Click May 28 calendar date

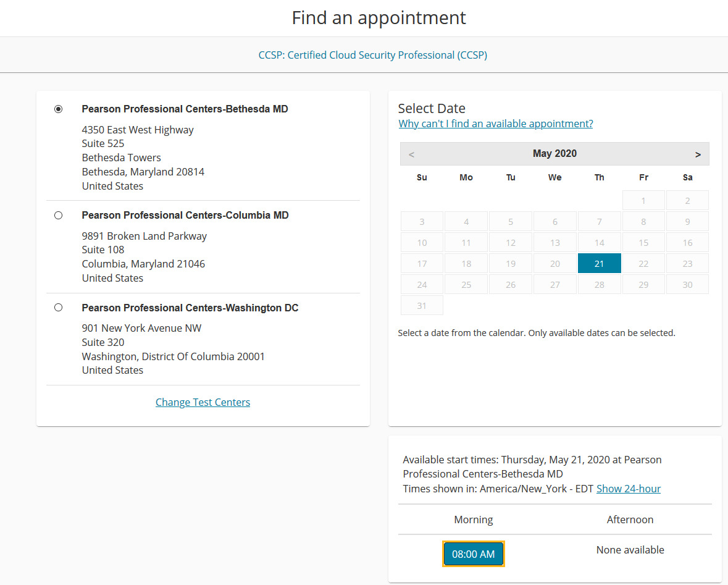pos(599,284)
